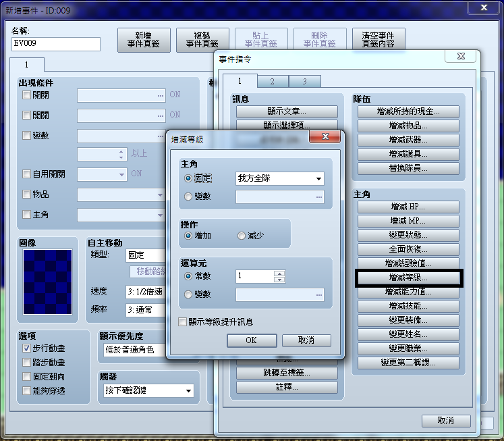
Task: Select tab 1 in 事件指令 window
Action: (x=240, y=81)
